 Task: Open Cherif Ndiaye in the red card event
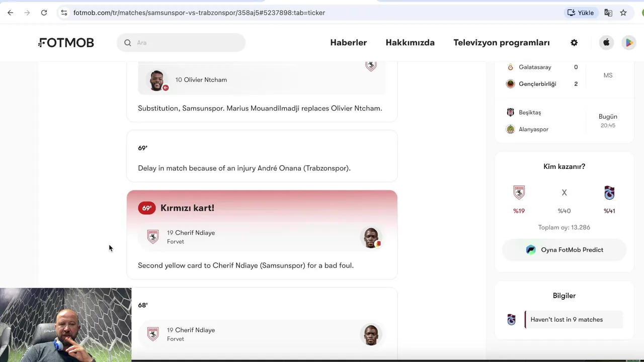pyautogui.click(x=191, y=233)
